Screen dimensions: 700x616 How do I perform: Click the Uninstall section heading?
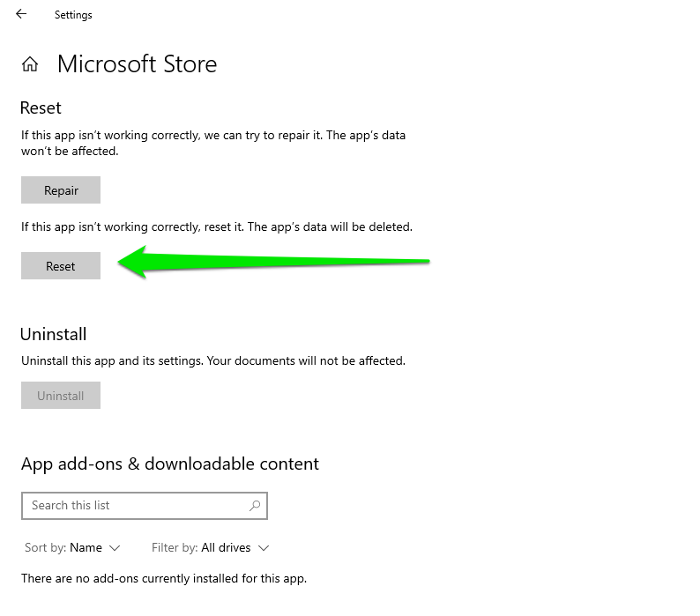(54, 334)
